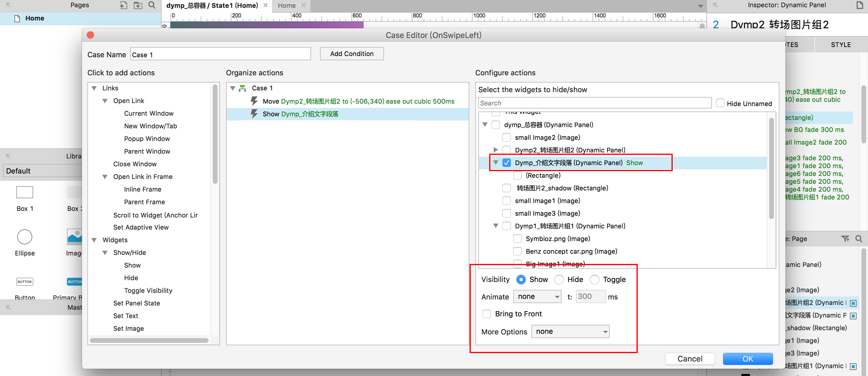
Task: Check the Bring to Front option
Action: tap(486, 314)
